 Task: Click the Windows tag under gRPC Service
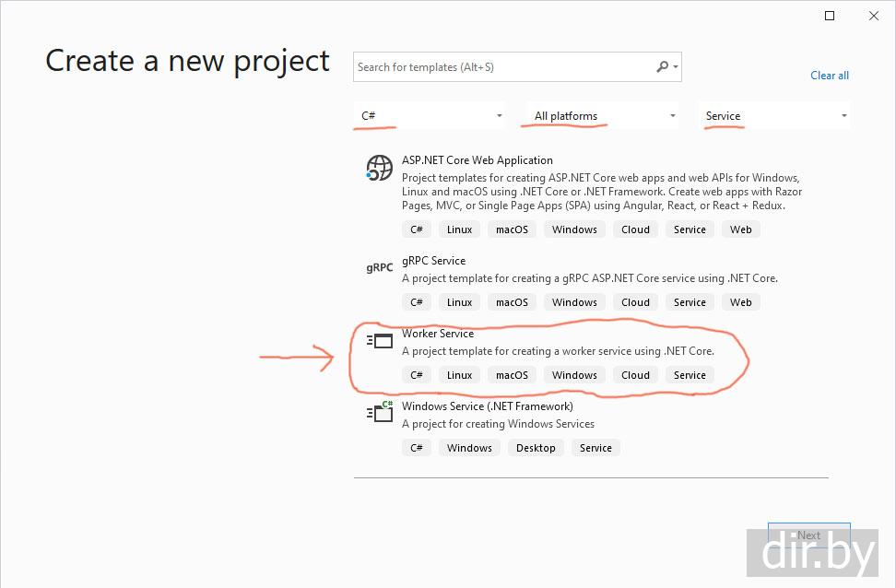pos(574,302)
